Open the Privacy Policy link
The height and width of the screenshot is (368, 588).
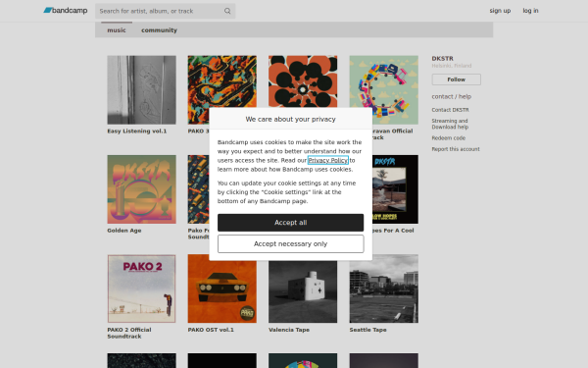(x=327, y=160)
